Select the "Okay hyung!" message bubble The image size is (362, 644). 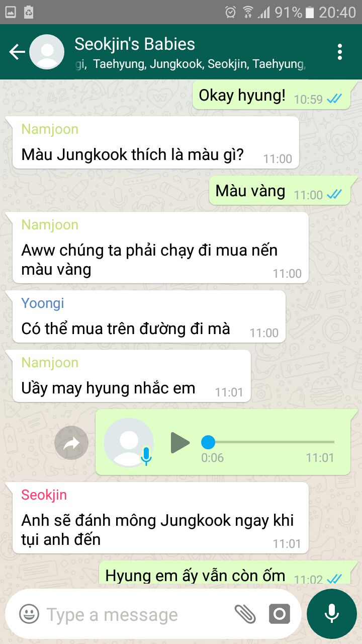pyautogui.click(x=271, y=95)
